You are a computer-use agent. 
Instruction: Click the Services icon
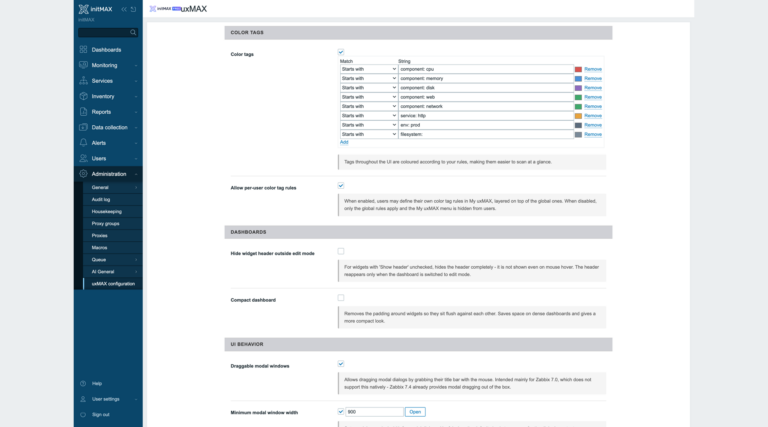click(x=83, y=81)
